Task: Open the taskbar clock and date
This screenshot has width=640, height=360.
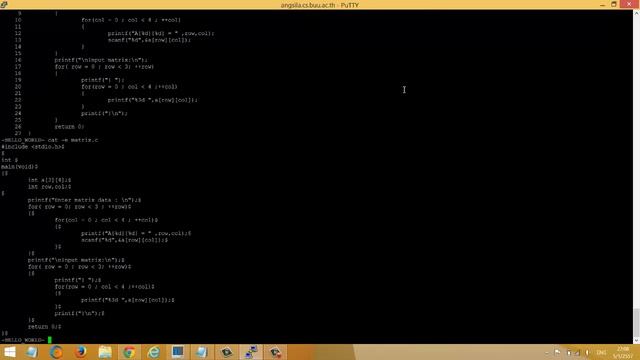Action: click(x=623, y=352)
